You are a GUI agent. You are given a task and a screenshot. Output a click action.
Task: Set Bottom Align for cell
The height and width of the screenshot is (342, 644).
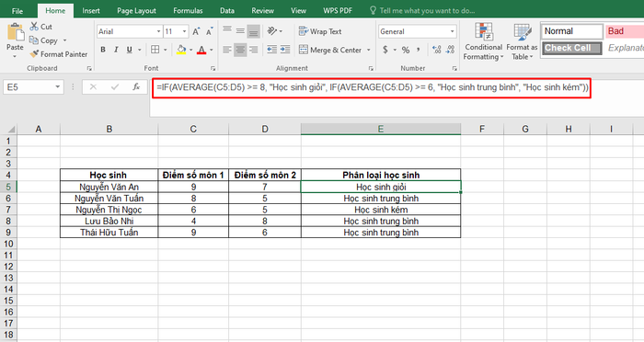click(x=253, y=31)
